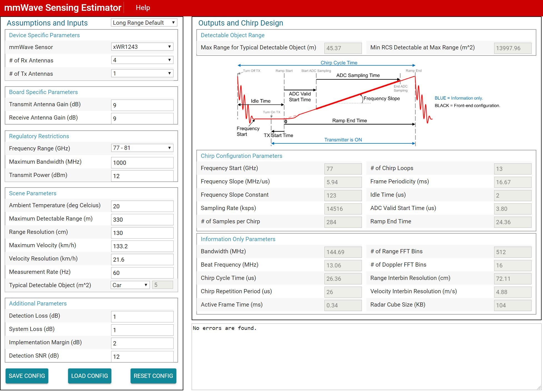This screenshot has height=392, width=543.
Task: Click the Range Resolution (cm) field
Action: pyautogui.click(x=142, y=233)
